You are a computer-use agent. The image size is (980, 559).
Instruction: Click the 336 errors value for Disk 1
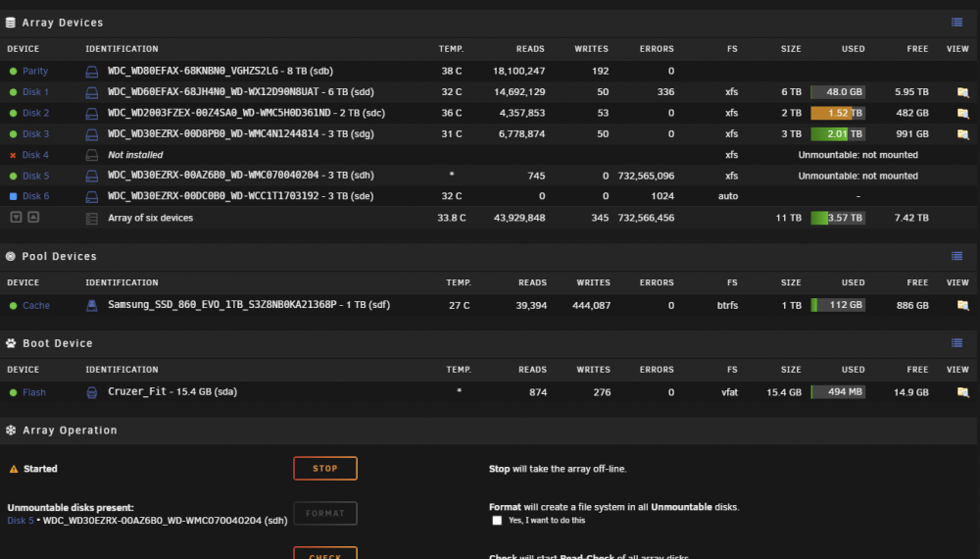click(x=665, y=92)
